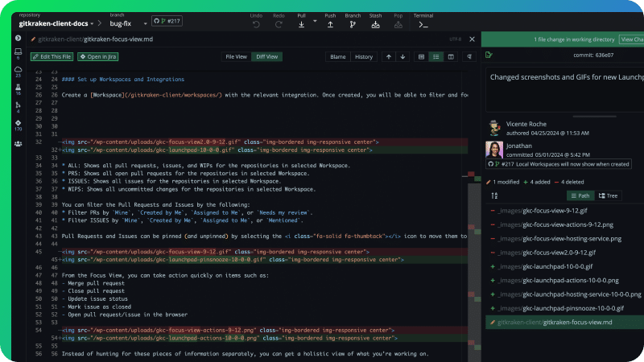Select added file gkc-launchpad-actions-10-0-0.png
Image resolution: width=644 pixels, height=362 pixels.
(565, 280)
